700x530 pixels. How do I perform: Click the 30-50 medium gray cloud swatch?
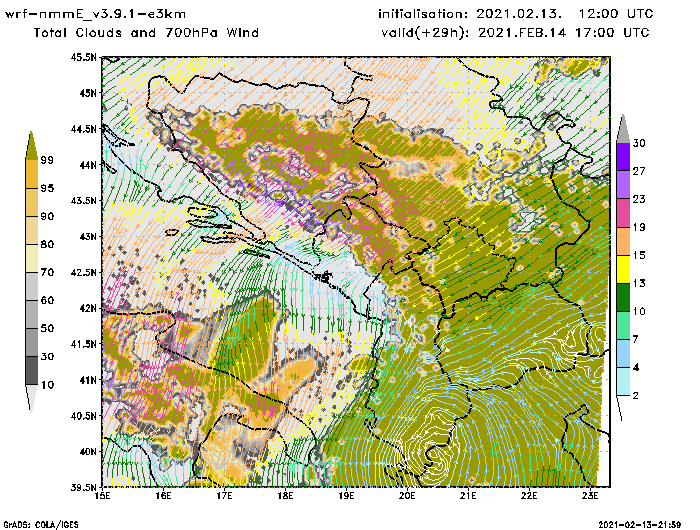coord(32,342)
